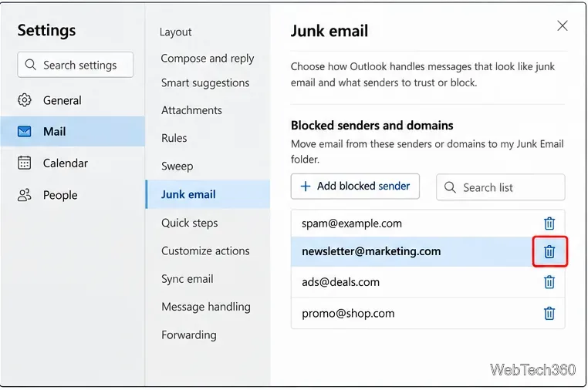
Task: Go to People settings category
Action: 73,195
